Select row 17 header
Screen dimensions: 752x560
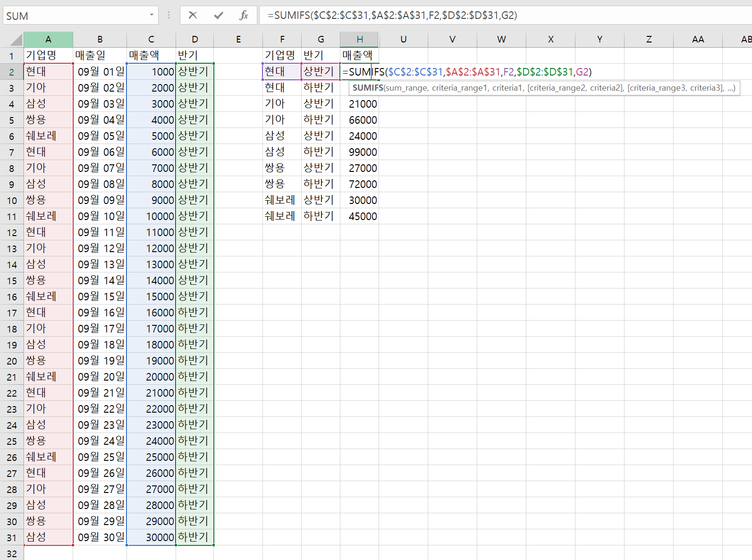point(12,313)
